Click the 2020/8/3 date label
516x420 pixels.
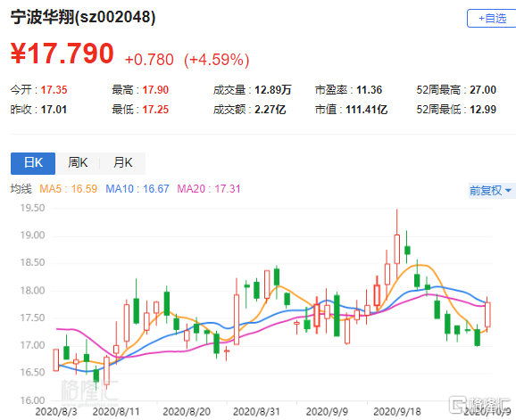(56, 412)
